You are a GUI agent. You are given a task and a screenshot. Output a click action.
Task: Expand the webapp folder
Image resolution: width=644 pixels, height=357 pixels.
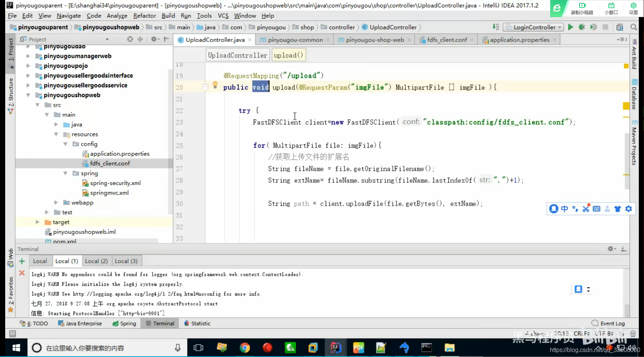click(x=56, y=202)
